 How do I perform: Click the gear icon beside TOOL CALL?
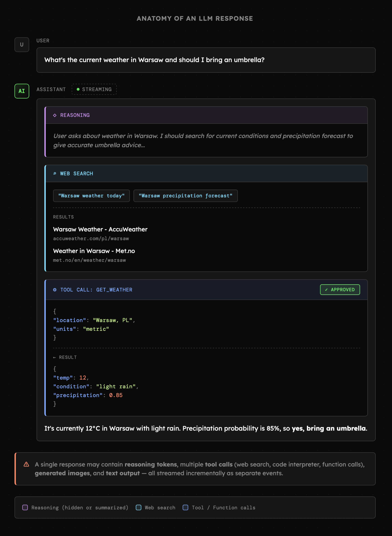click(x=55, y=290)
